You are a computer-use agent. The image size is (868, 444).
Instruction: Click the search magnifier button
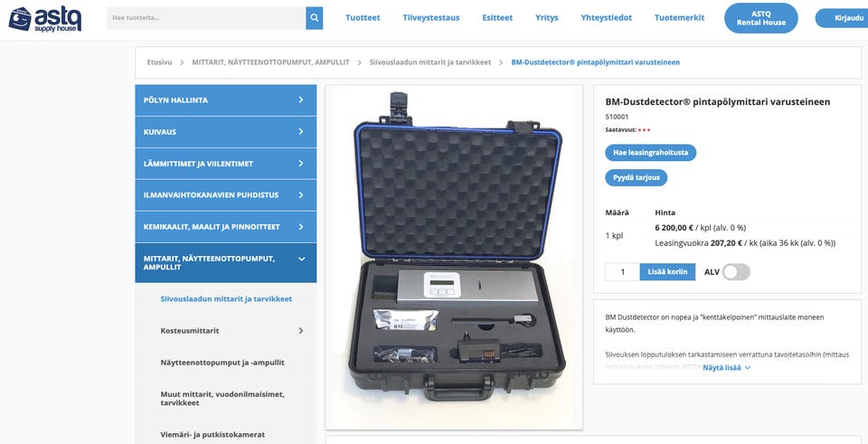point(314,18)
